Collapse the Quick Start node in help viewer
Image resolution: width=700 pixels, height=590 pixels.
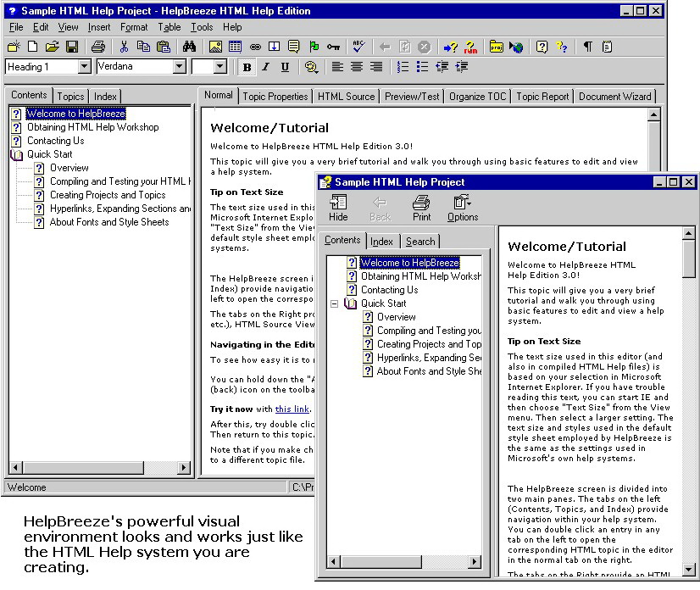pyautogui.click(x=335, y=303)
